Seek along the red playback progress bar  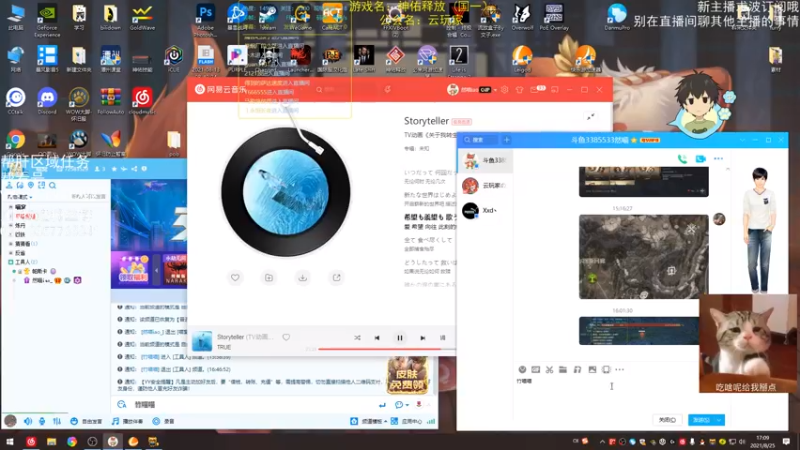click(x=380, y=349)
